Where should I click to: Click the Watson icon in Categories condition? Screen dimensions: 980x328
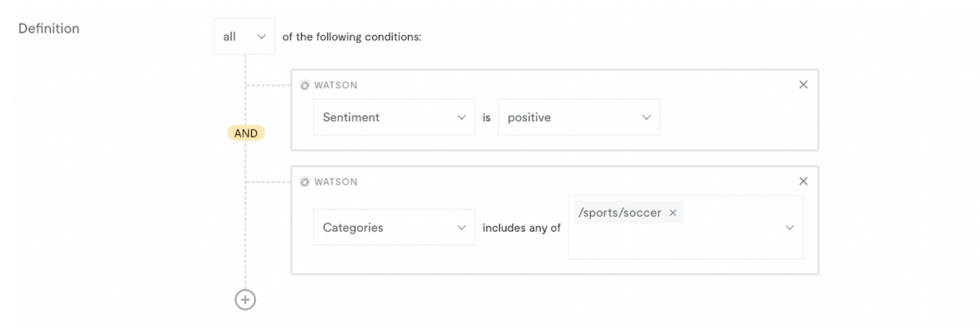tap(304, 182)
